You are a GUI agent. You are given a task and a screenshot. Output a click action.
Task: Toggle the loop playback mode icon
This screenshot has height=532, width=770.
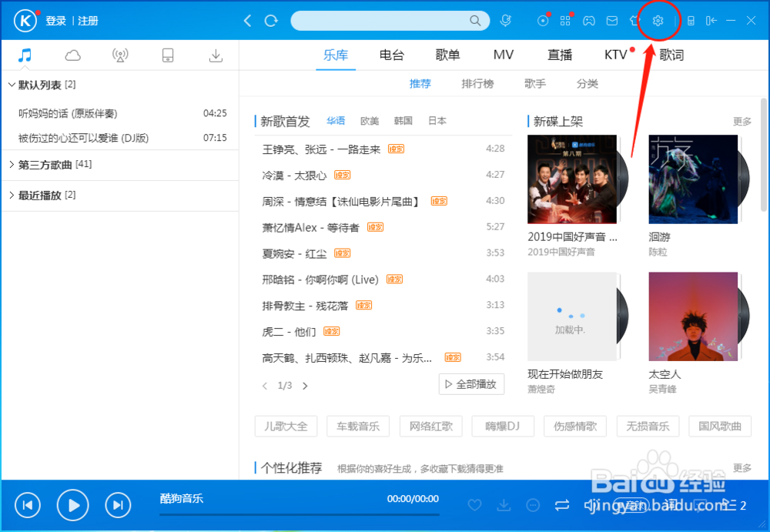click(562, 504)
